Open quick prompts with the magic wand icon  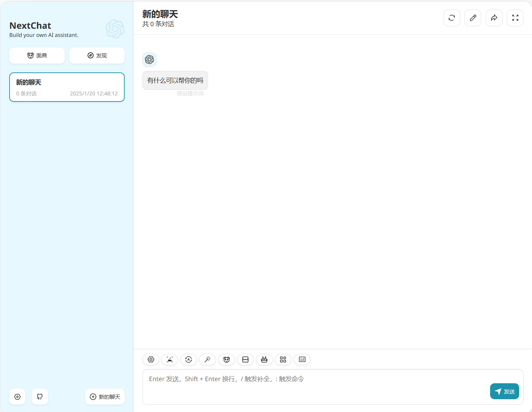(207, 359)
